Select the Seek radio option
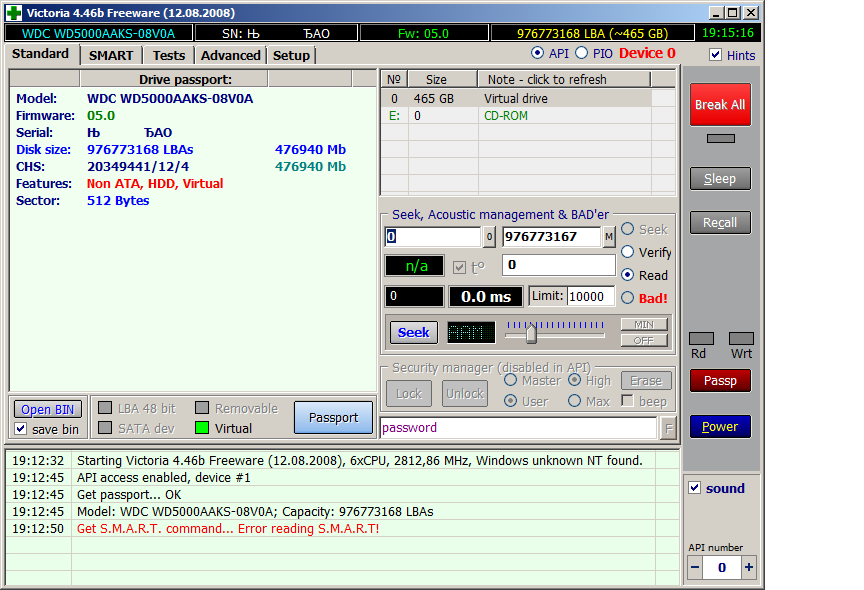 click(627, 229)
